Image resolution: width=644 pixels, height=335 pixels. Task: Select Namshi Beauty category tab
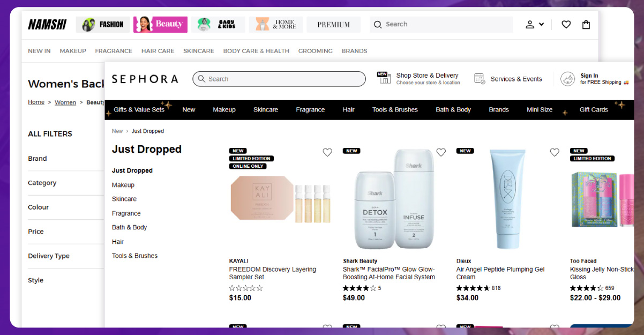(160, 24)
